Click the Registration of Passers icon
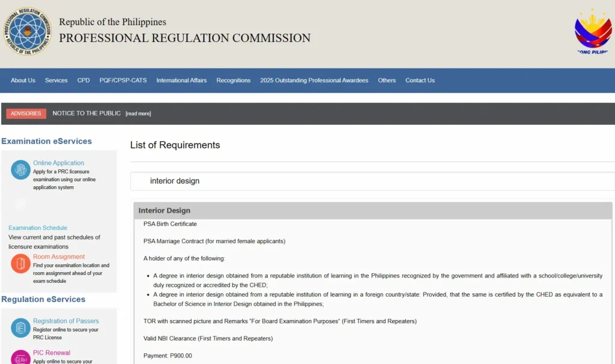This screenshot has height=364, width=615. point(20,328)
